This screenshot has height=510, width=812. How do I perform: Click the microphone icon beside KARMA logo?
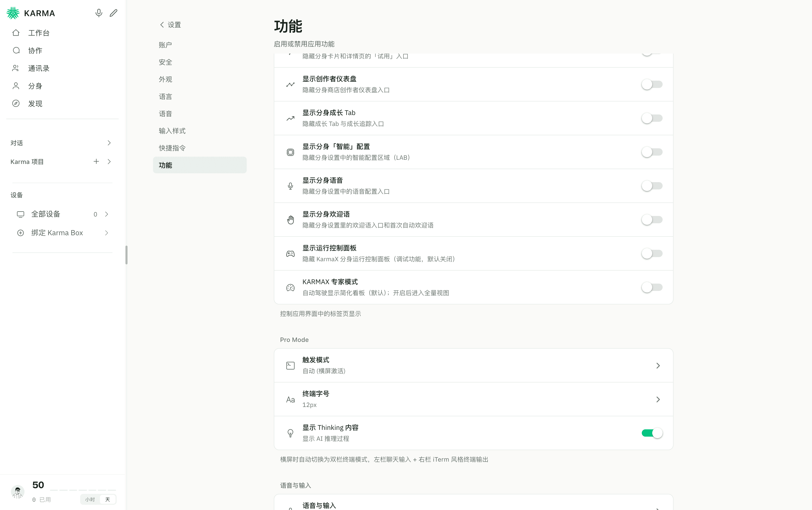pyautogui.click(x=98, y=13)
